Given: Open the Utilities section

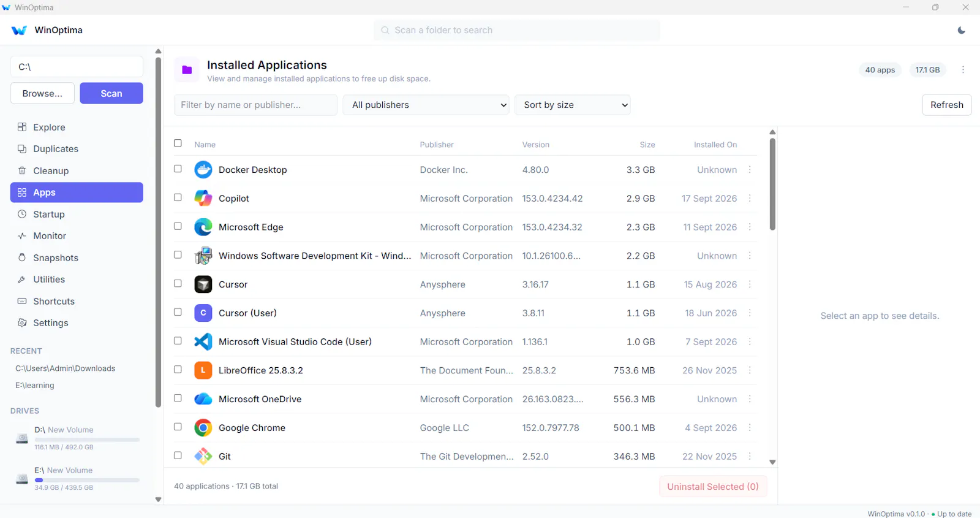Looking at the screenshot, I should point(77,280).
